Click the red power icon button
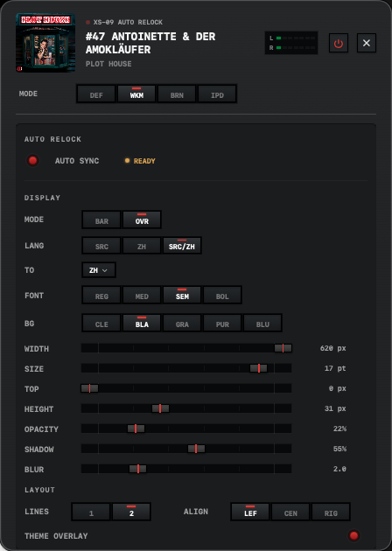The height and width of the screenshot is (551, 392). (339, 43)
